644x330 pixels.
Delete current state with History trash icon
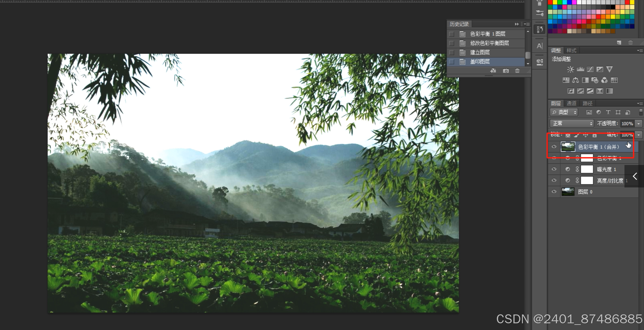pos(517,71)
